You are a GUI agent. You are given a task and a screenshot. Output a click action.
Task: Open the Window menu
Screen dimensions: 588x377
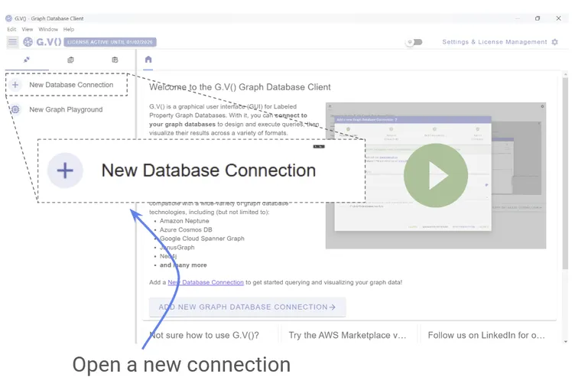tap(48, 29)
